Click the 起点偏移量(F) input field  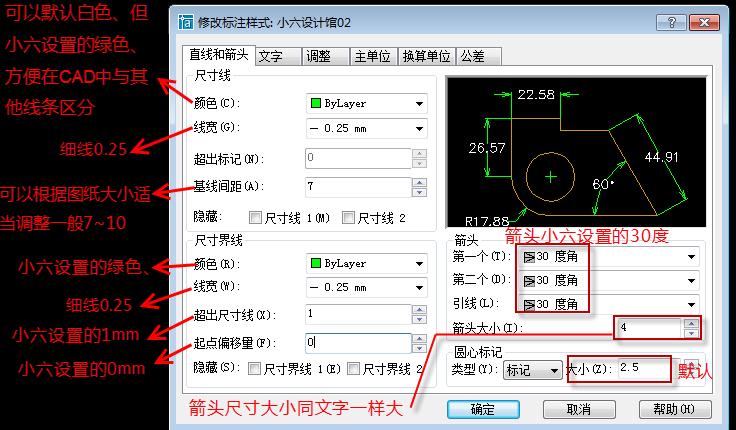click(x=358, y=343)
